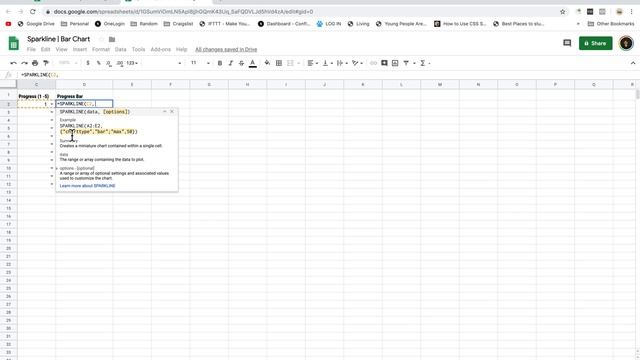Click the move to folder icon
Image resolution: width=640 pixels, height=360 pixels.
pos(112,39)
